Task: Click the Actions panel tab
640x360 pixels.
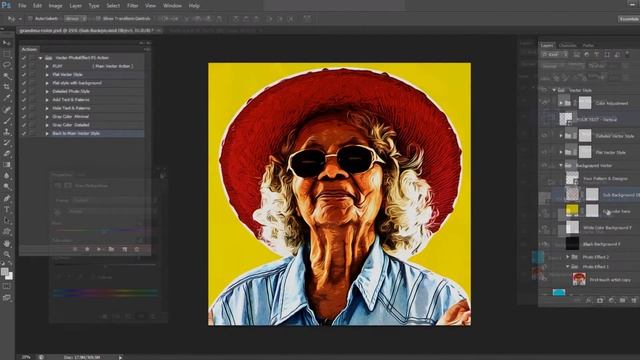Action: coord(29,49)
